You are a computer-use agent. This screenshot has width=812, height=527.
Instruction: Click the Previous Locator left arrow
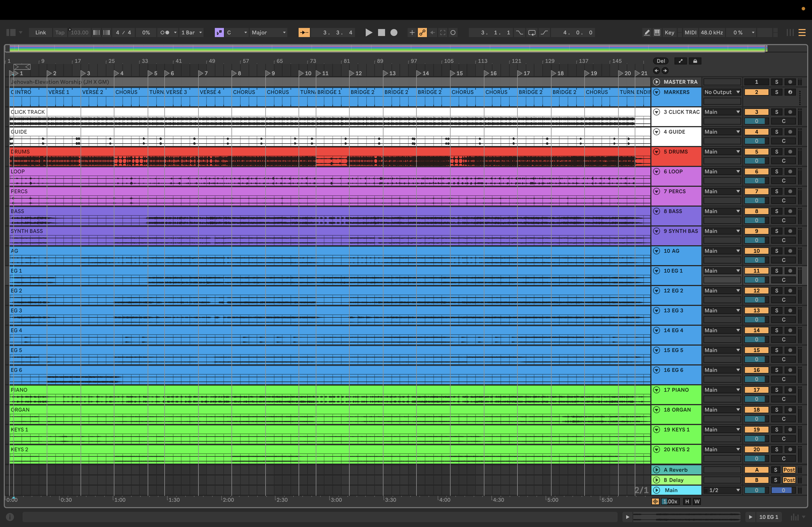tap(656, 70)
